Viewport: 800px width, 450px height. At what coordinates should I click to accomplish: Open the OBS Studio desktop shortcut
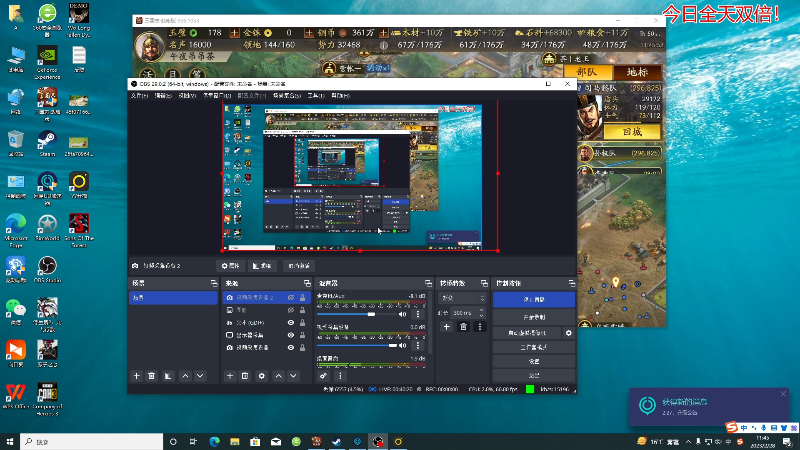47,269
